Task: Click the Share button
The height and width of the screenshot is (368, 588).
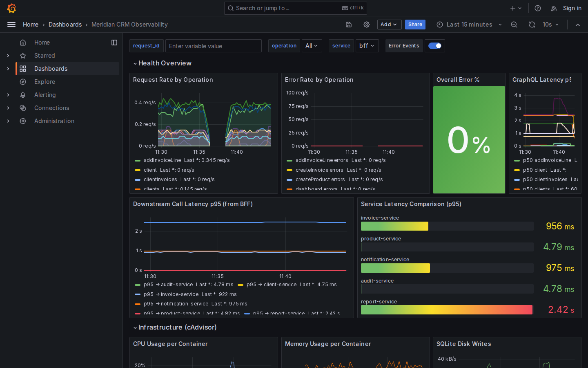Action: [415, 25]
